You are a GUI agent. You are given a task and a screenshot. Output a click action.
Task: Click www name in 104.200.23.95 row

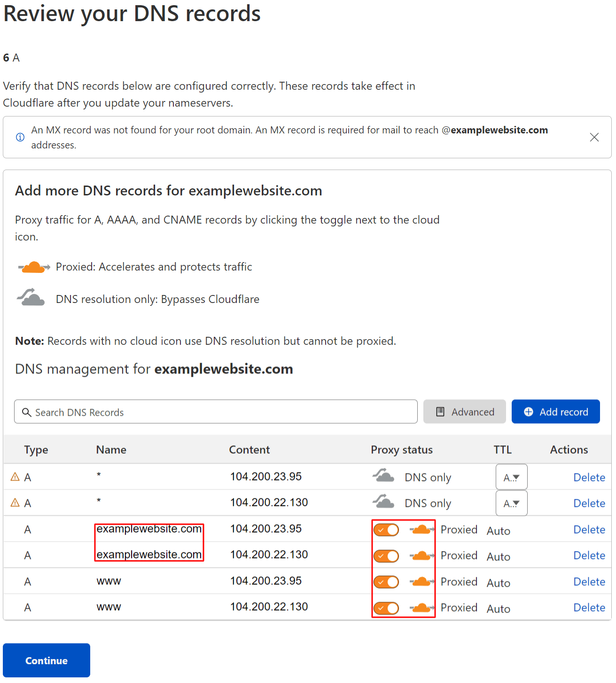click(109, 581)
